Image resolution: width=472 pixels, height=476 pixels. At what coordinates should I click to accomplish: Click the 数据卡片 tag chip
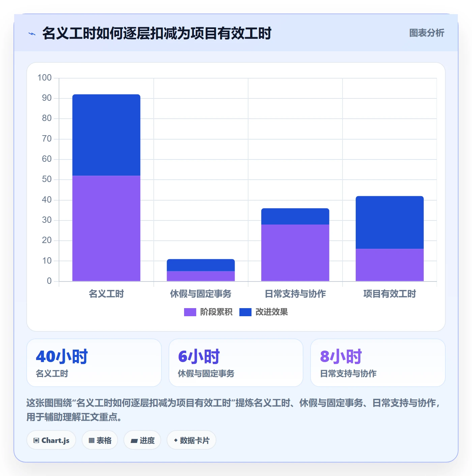point(191,440)
